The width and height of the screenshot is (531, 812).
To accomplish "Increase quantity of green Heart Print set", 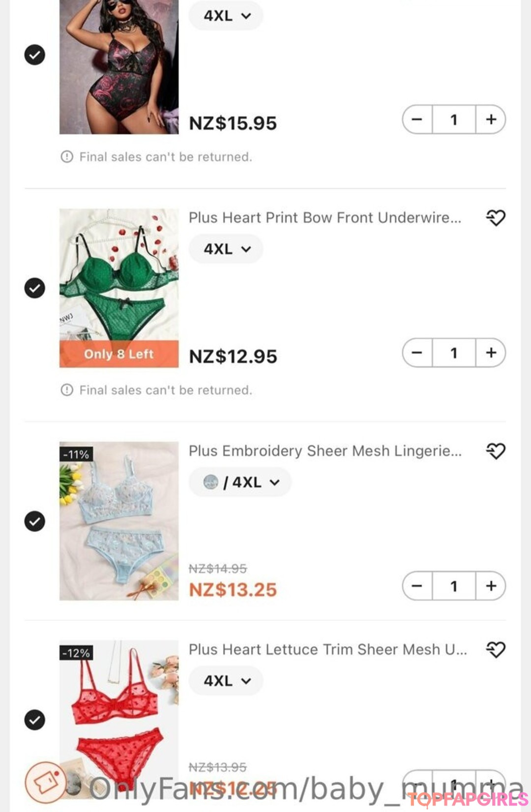I will (491, 353).
